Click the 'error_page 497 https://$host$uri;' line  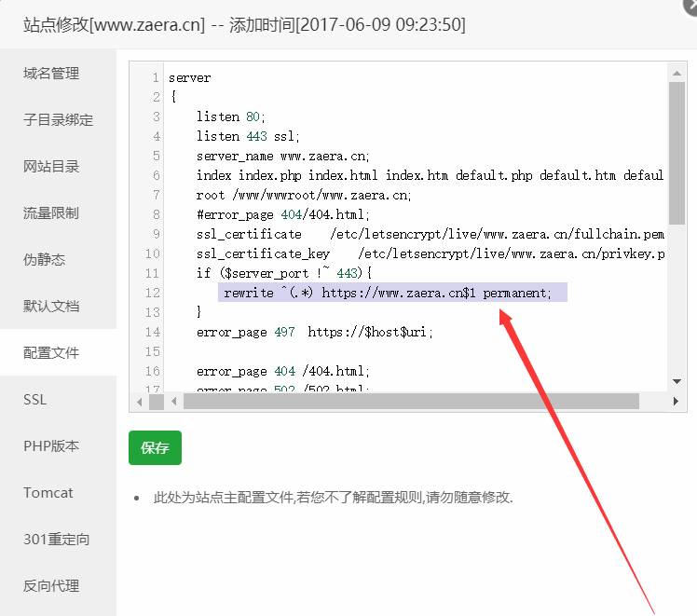(x=315, y=332)
